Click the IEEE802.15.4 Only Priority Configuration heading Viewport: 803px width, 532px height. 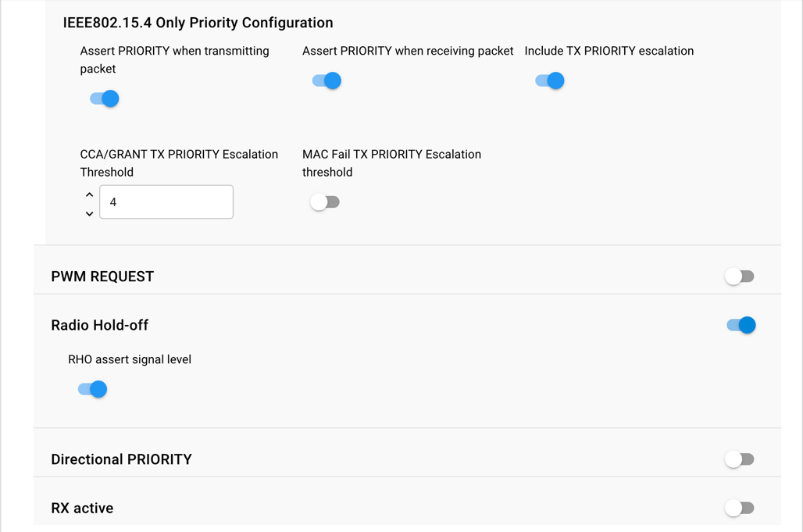tap(198, 23)
